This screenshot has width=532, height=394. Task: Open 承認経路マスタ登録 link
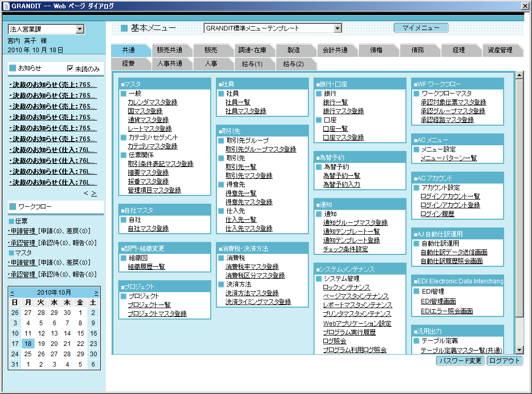[x=447, y=120]
